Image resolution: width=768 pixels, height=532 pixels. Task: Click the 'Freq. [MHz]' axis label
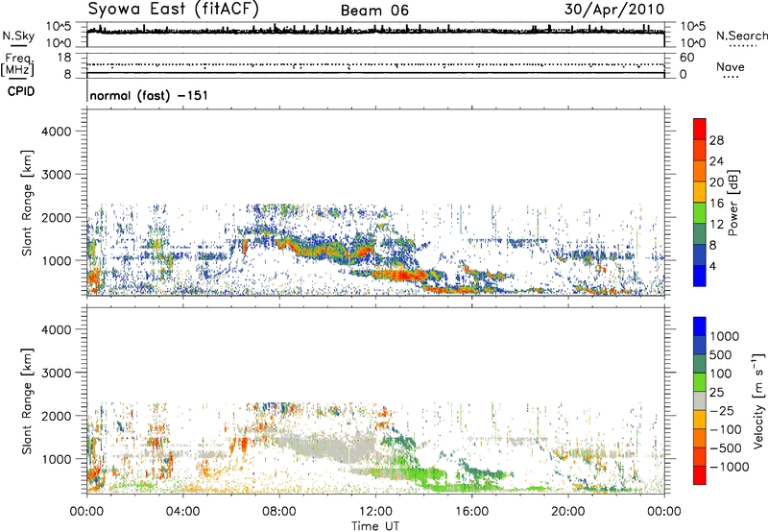tap(17, 65)
